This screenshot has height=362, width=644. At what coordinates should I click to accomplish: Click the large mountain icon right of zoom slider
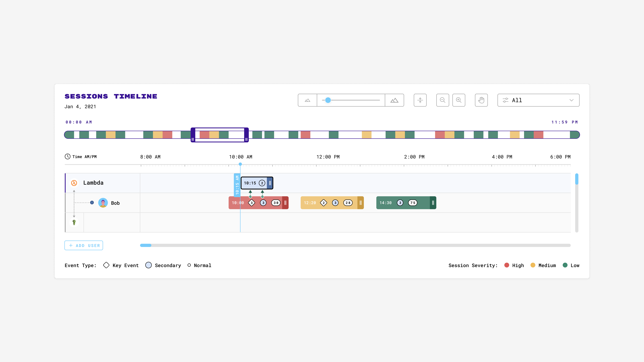(x=394, y=100)
